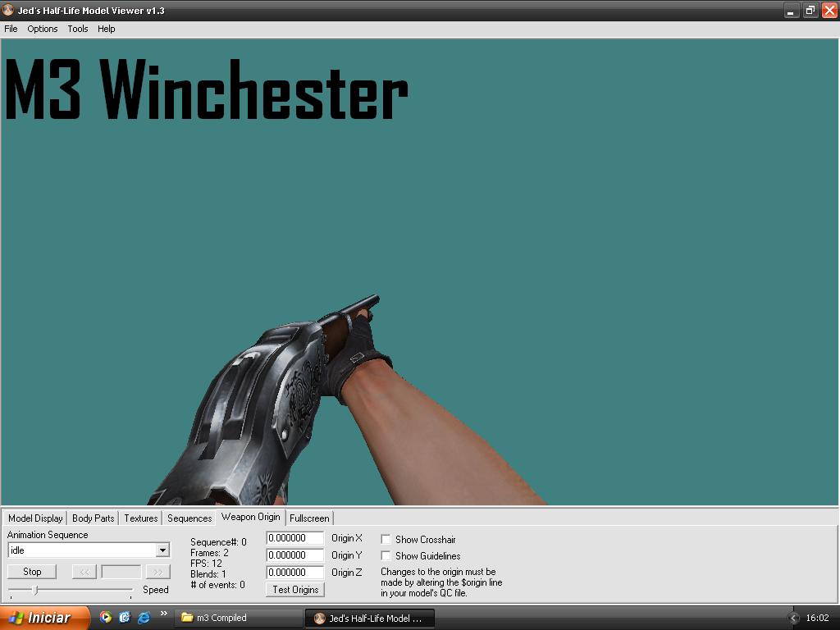
Task: Open Outlook Express from Quick Launch bar
Action: coord(124,618)
